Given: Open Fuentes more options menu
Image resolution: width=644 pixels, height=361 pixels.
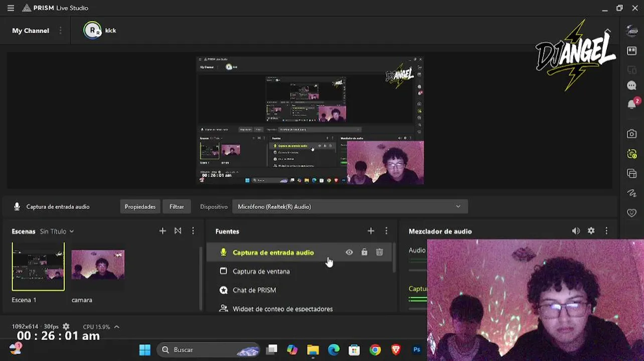Looking at the screenshot, I should 386,231.
